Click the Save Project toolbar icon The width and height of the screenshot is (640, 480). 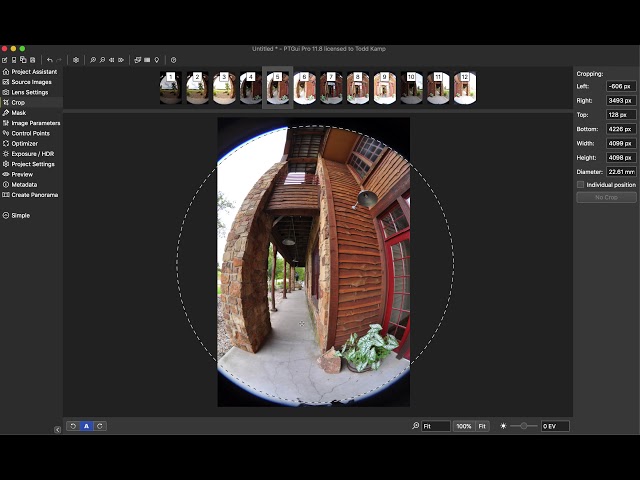[23, 60]
